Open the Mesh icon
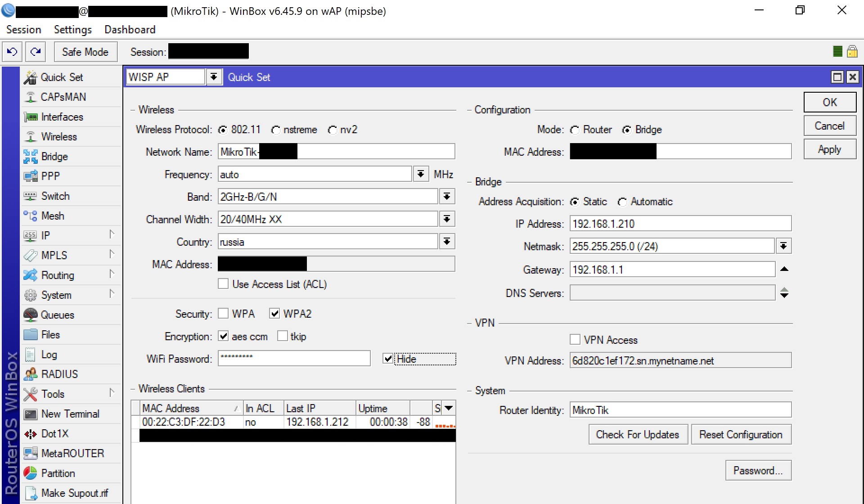The width and height of the screenshot is (864, 504). click(x=30, y=216)
